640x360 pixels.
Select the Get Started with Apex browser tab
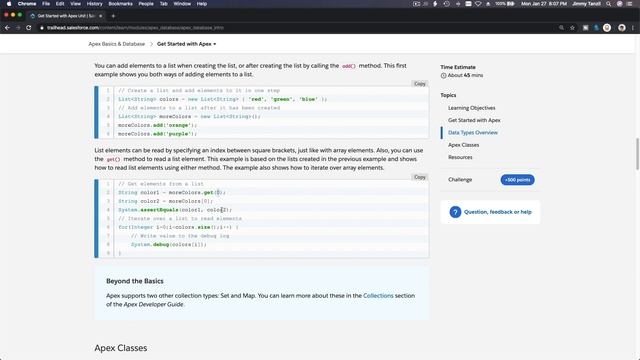click(65, 16)
